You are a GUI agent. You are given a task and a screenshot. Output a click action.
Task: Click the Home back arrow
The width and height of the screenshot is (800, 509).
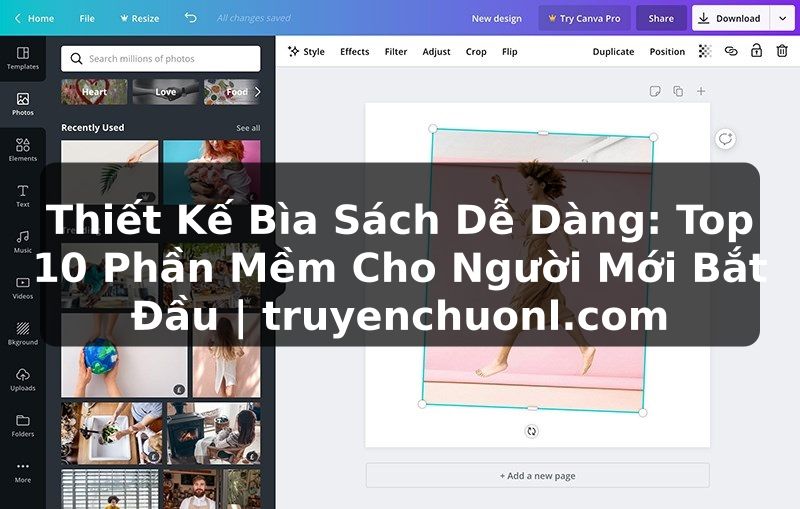tap(17, 18)
